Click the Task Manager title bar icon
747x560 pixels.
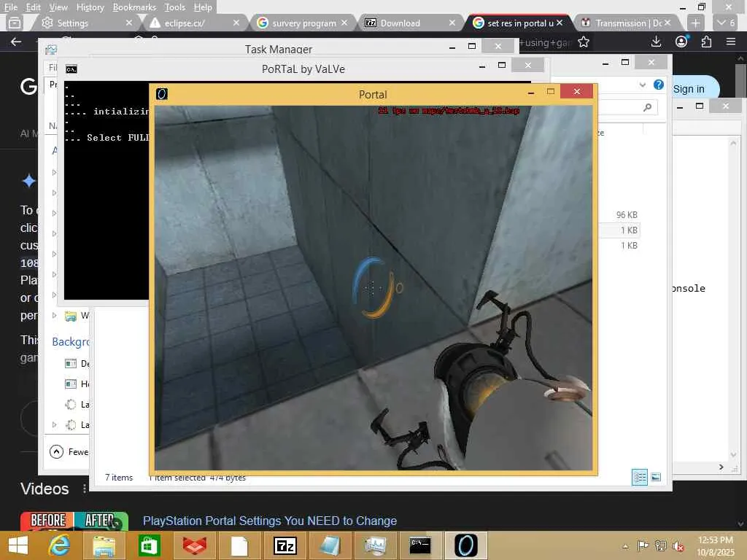[51, 50]
